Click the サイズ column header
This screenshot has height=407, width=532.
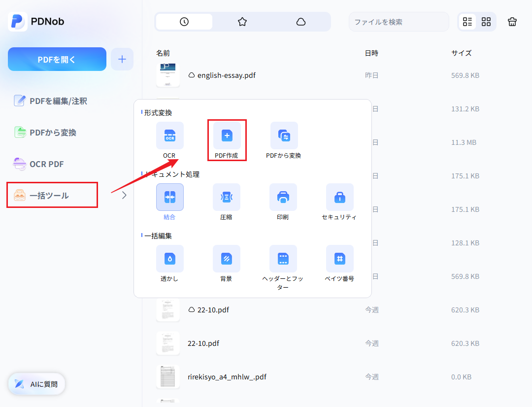pos(462,53)
